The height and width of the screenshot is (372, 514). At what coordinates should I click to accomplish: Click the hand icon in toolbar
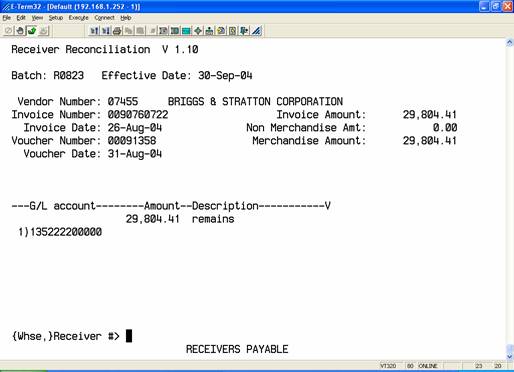(20, 31)
